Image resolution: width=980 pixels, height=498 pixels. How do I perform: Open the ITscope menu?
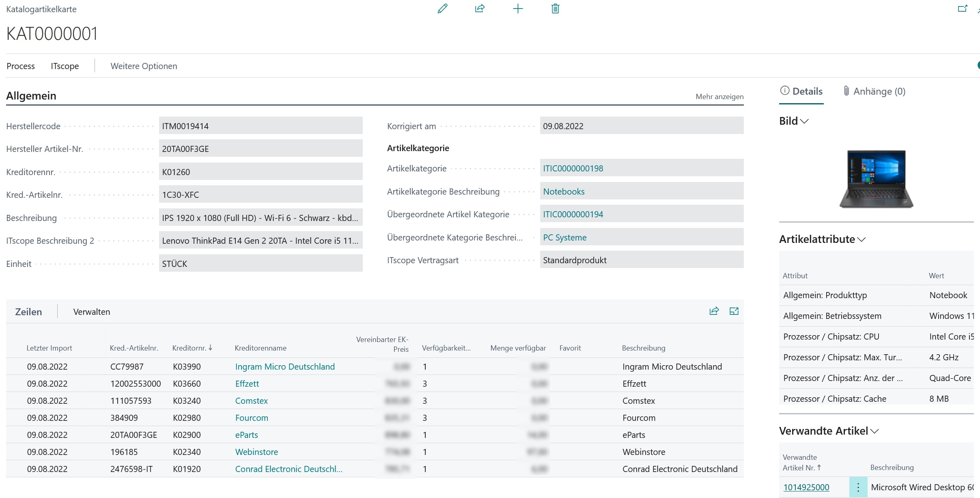[x=65, y=66]
